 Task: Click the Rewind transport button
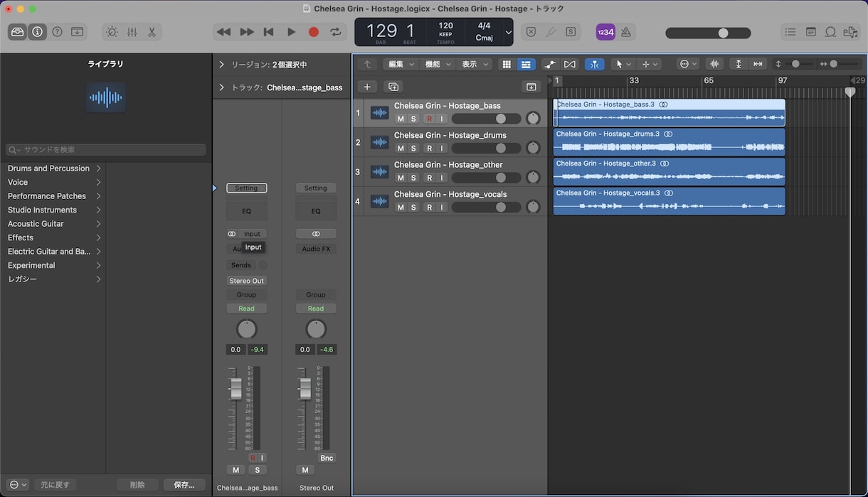click(224, 32)
